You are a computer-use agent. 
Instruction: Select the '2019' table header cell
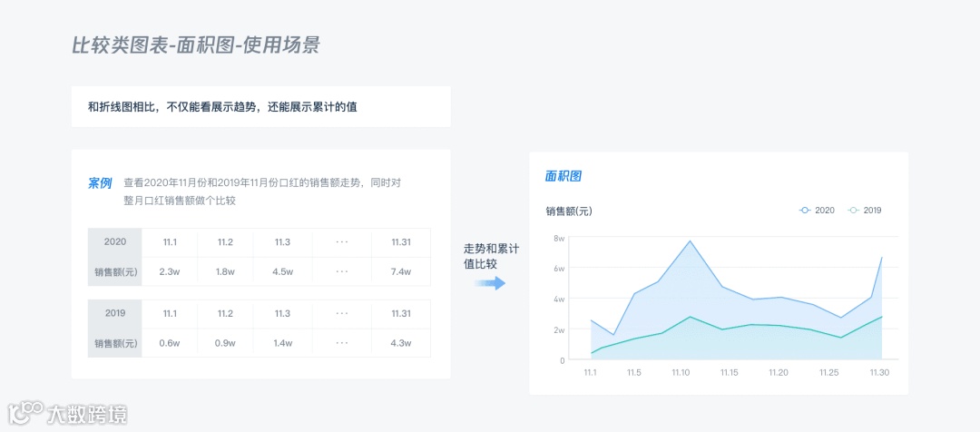point(115,313)
